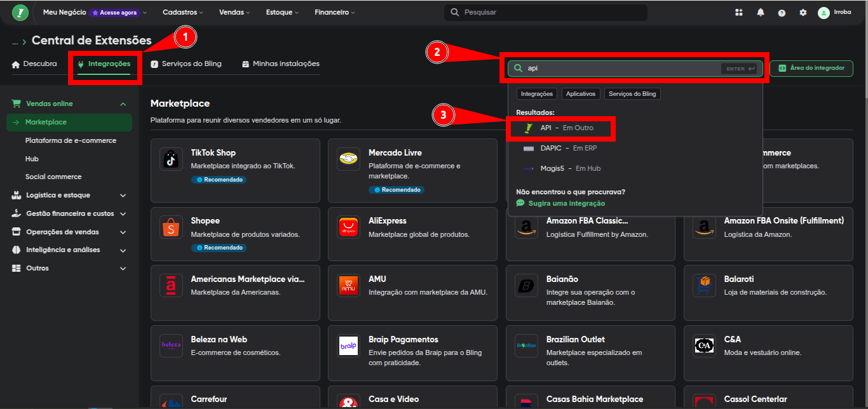Open the notifications bell
The width and height of the screenshot is (868, 409).
tap(760, 12)
